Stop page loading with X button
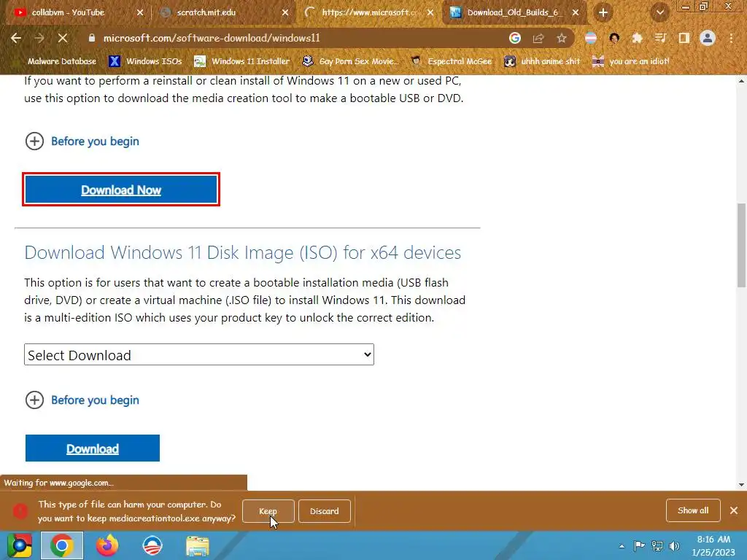 click(63, 38)
